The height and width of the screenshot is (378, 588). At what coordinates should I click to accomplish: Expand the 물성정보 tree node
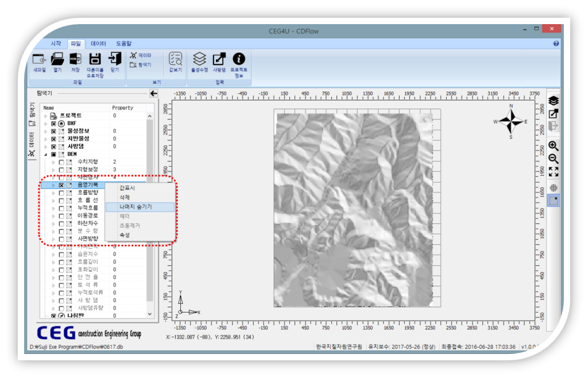(x=46, y=131)
